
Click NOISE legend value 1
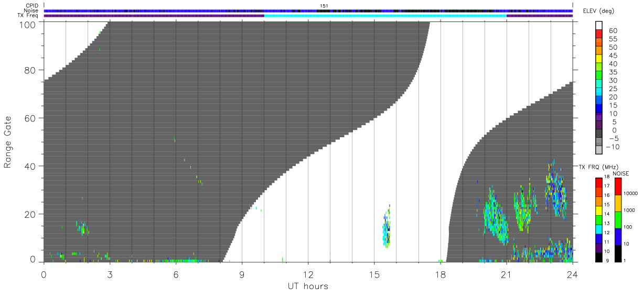pos(626,260)
